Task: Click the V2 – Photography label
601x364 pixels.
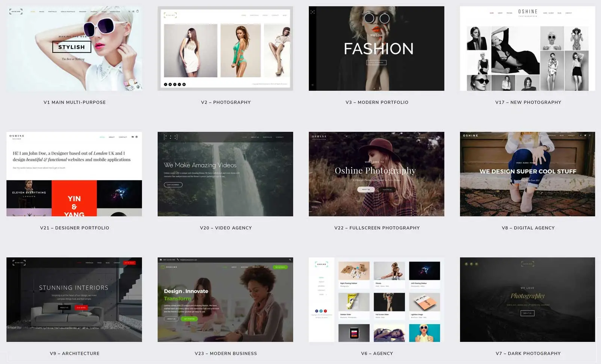Action: 225,102
